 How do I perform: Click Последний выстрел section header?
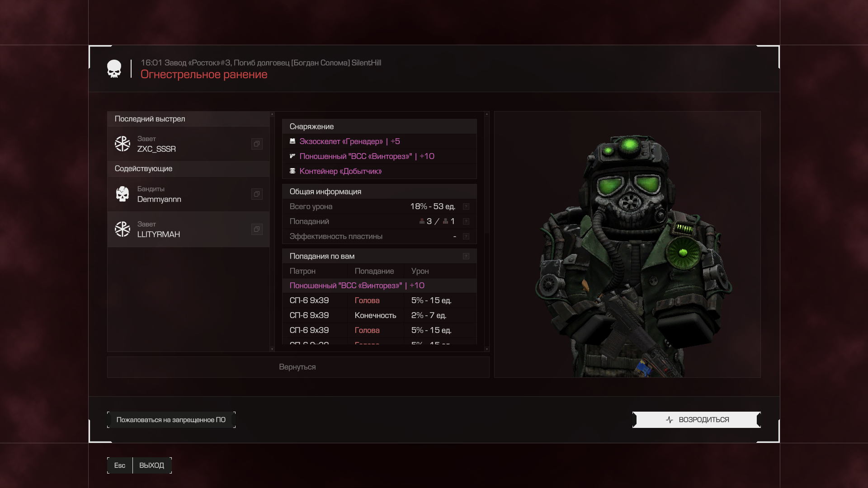point(189,119)
